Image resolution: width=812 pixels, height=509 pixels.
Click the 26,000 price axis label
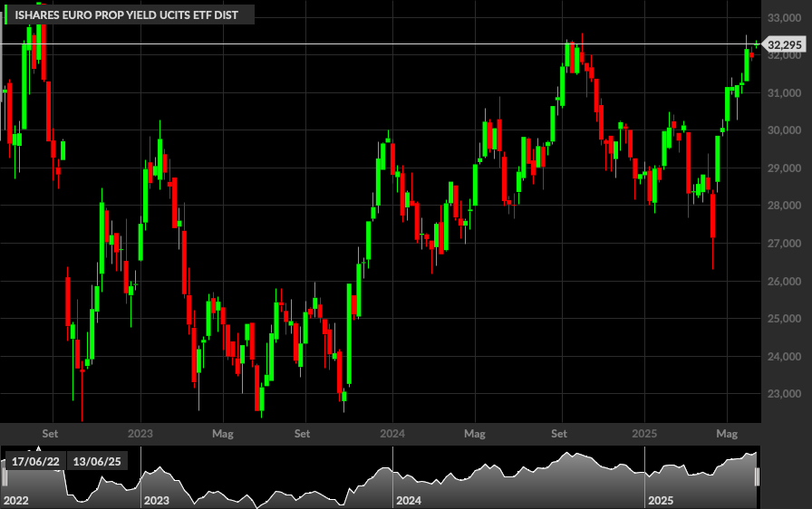[x=784, y=281]
